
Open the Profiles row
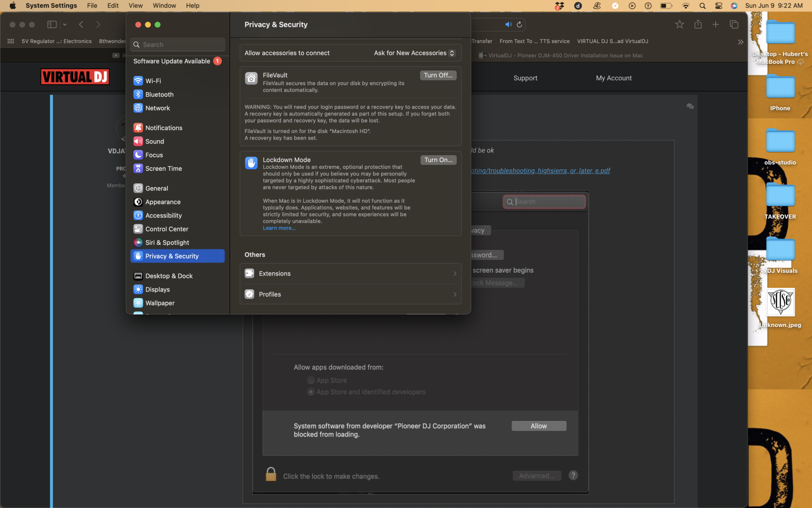[x=351, y=294]
